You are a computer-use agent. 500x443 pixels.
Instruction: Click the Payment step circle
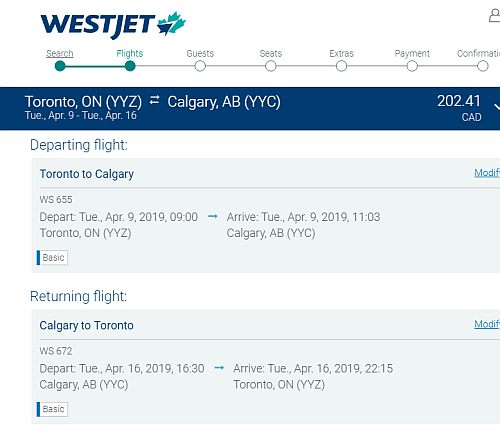pos(412,66)
